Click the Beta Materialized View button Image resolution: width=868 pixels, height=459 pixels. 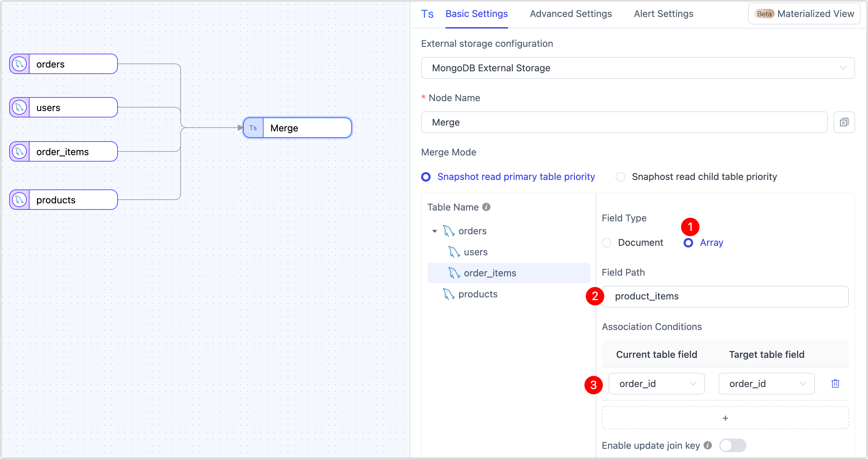coord(804,14)
